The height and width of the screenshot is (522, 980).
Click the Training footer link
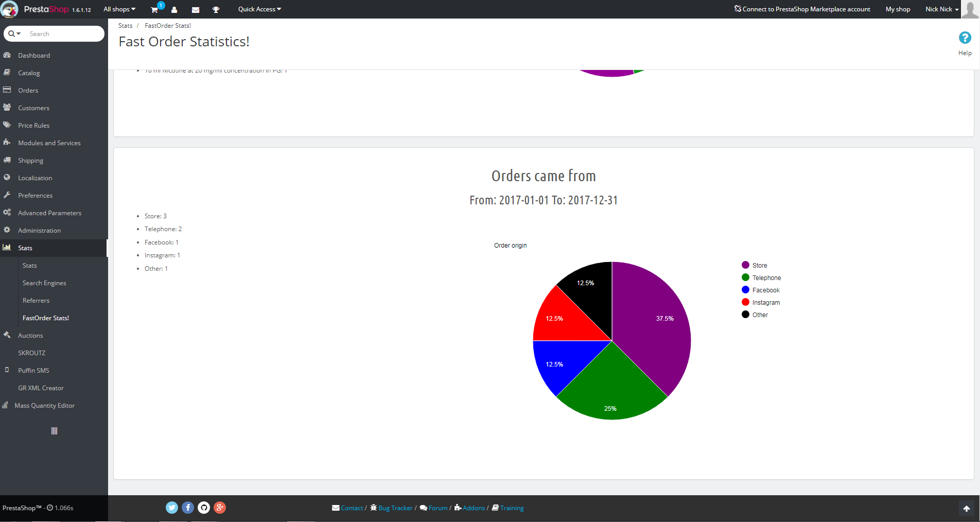[507, 508]
